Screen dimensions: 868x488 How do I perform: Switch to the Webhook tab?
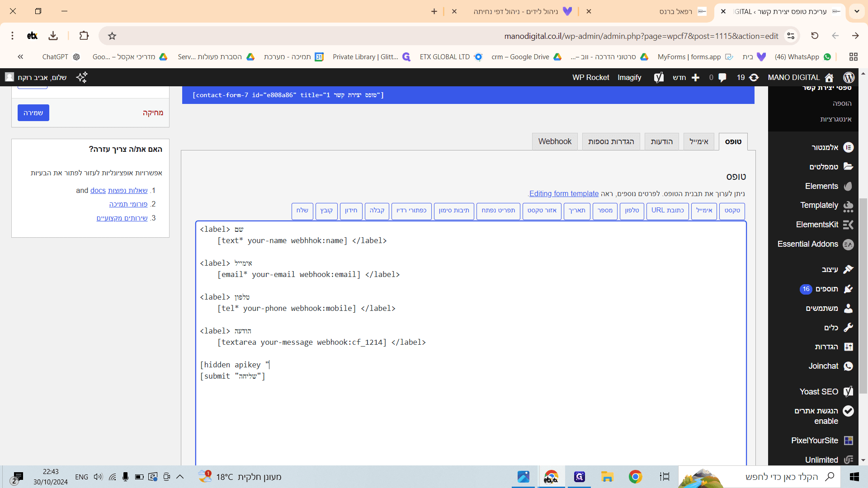click(x=555, y=141)
